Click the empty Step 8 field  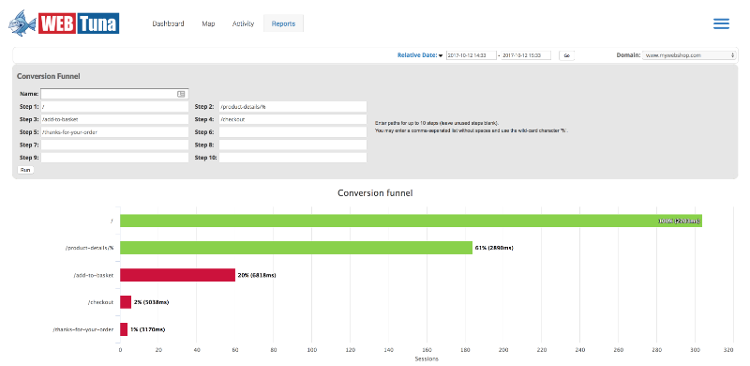click(293, 144)
